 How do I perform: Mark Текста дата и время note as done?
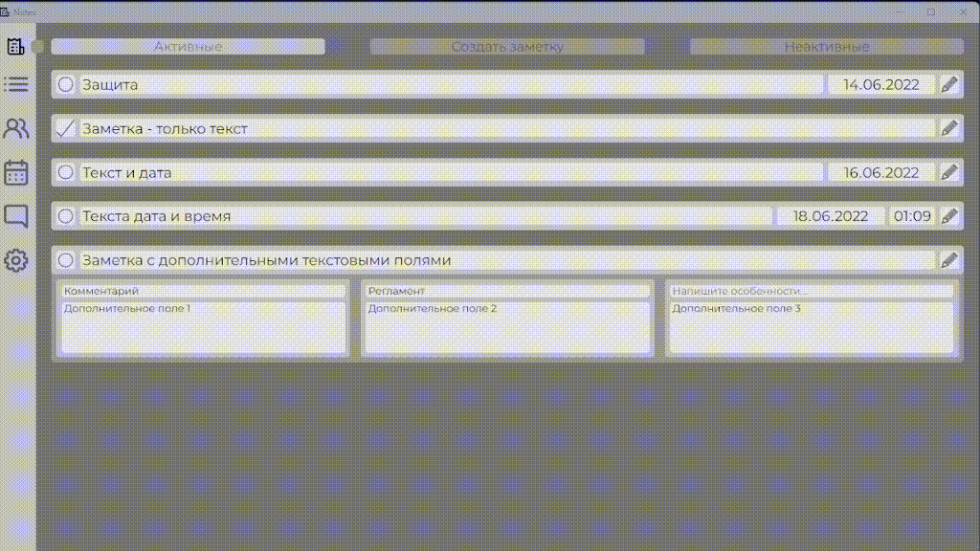(66, 216)
